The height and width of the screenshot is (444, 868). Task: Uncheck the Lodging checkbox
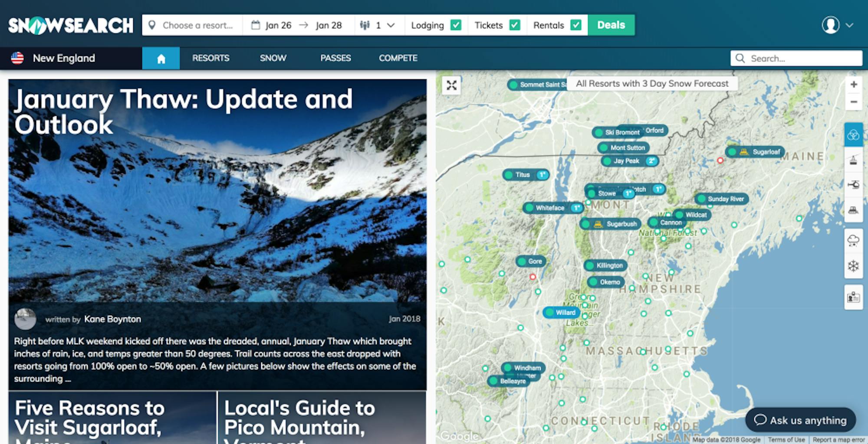point(456,25)
